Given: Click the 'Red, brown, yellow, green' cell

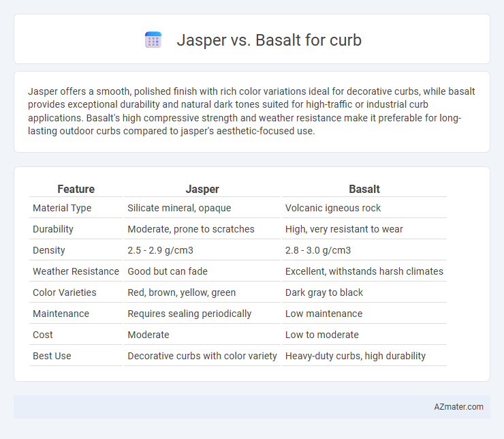Looking at the screenshot, I should (182, 292).
